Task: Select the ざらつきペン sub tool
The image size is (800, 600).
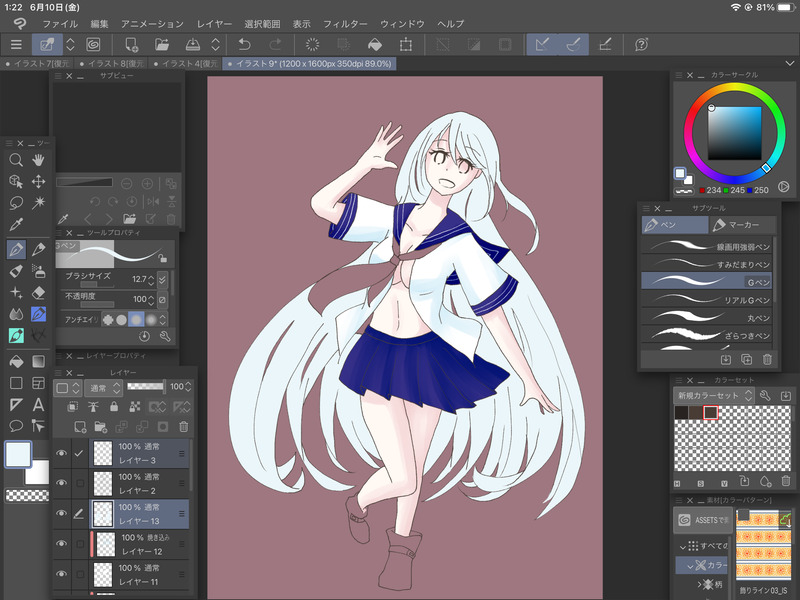Action: tap(707, 335)
